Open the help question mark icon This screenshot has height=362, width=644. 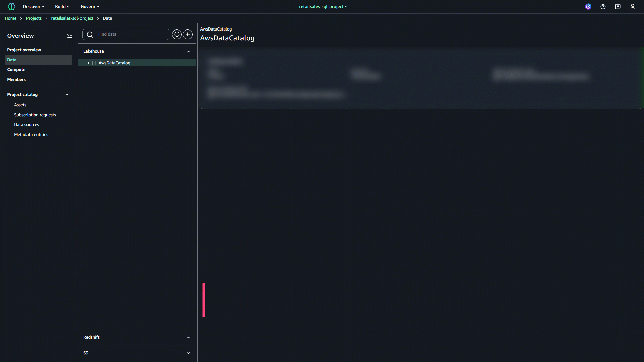click(x=603, y=7)
